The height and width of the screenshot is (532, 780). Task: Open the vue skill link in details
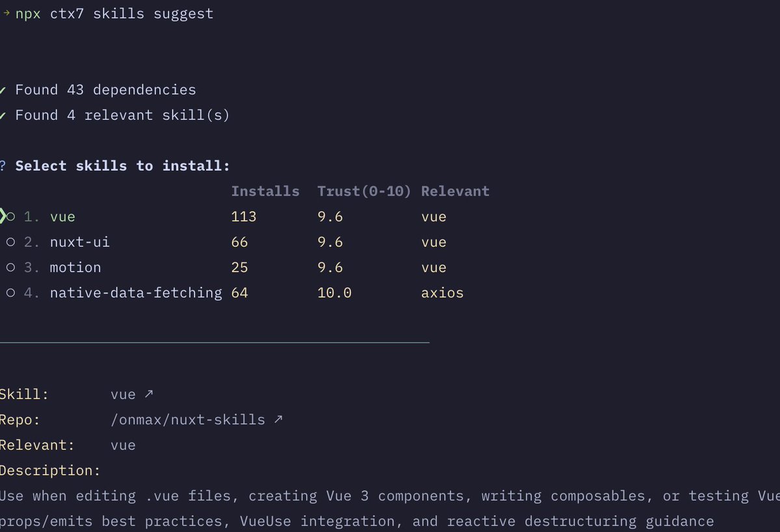point(123,394)
